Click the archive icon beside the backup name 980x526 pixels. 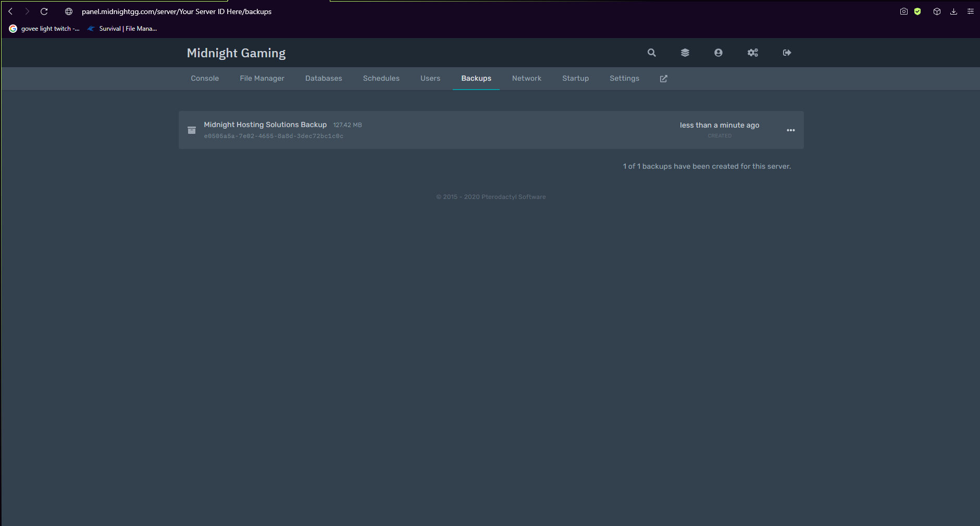click(192, 130)
